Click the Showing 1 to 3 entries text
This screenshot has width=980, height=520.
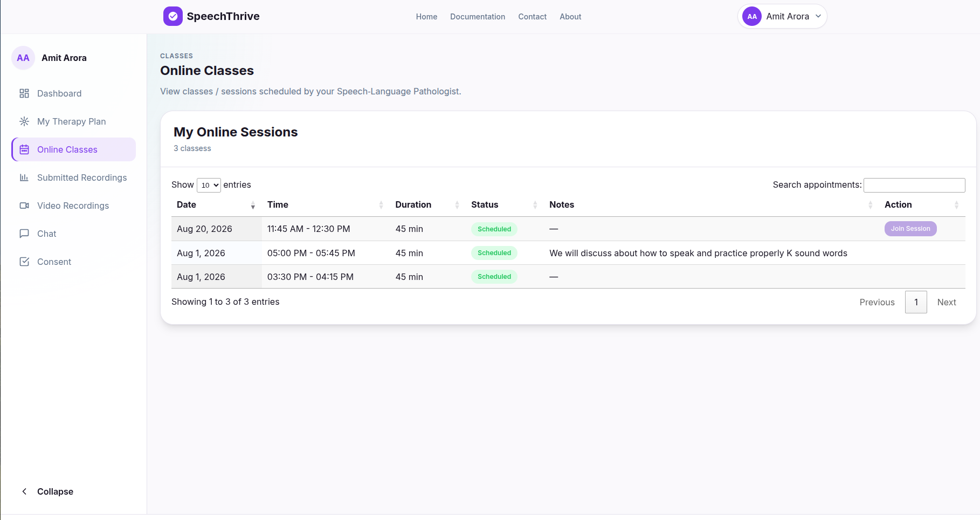coord(225,302)
